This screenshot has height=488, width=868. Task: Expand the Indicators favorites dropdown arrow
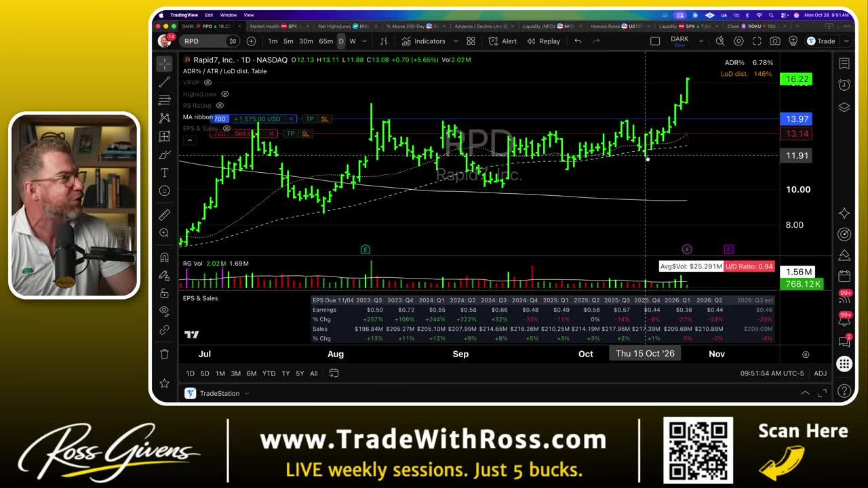click(x=455, y=41)
